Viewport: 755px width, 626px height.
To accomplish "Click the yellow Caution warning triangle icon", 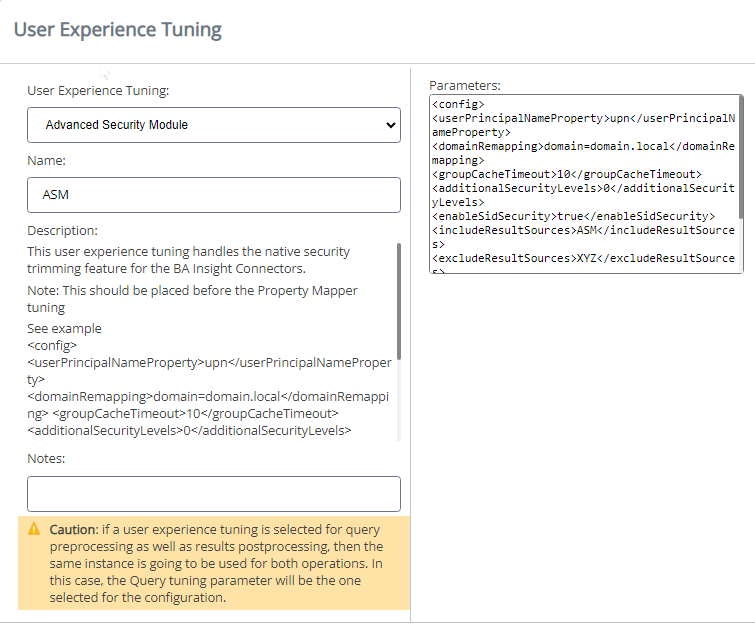I will [34, 528].
